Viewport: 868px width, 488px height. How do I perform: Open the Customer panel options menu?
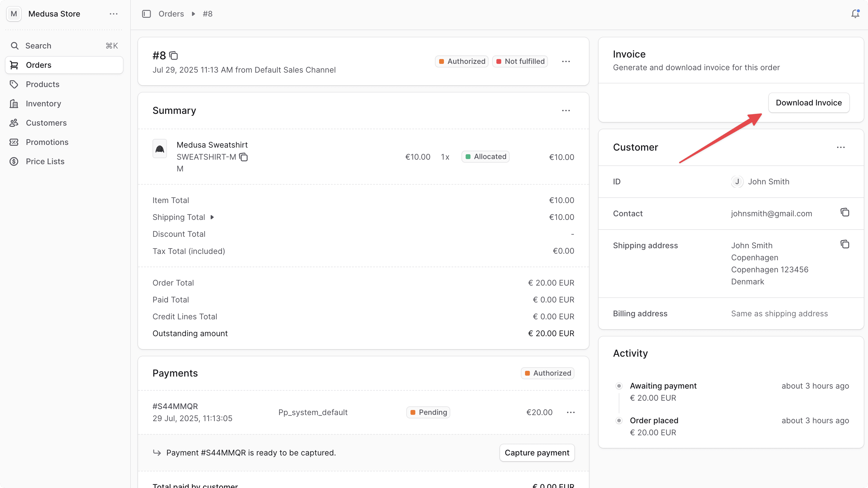point(841,147)
